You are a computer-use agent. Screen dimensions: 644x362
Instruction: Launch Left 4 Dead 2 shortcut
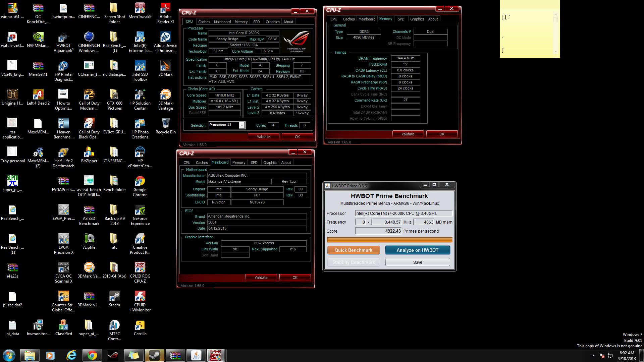[38, 97]
